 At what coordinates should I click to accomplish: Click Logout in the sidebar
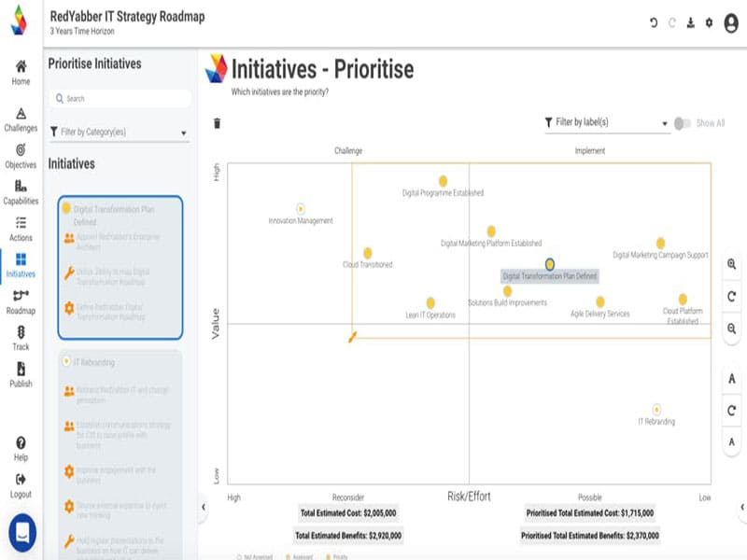pyautogui.click(x=21, y=484)
